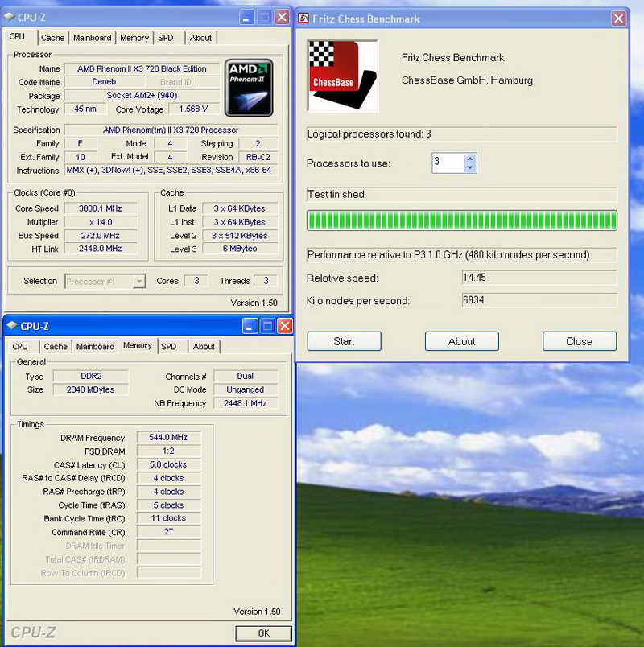The height and width of the screenshot is (647, 644).
Task: Click the Core Speed 3808.1 MHz value
Action: [101, 208]
